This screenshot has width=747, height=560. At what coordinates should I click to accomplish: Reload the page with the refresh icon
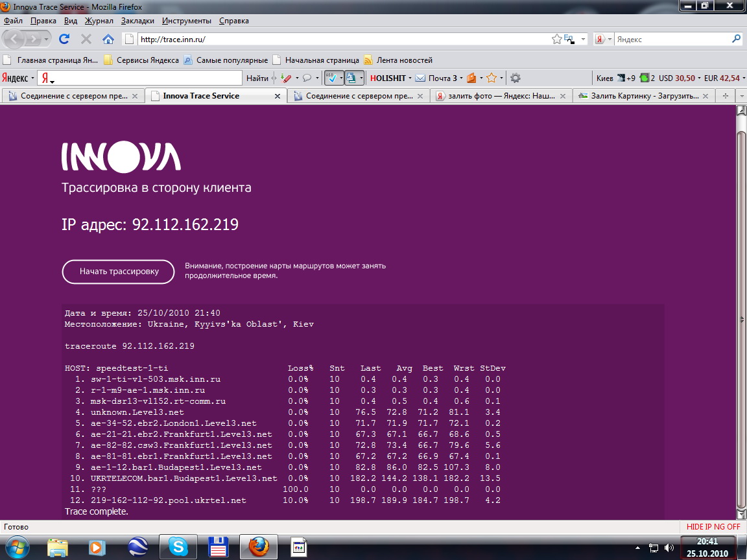[64, 39]
